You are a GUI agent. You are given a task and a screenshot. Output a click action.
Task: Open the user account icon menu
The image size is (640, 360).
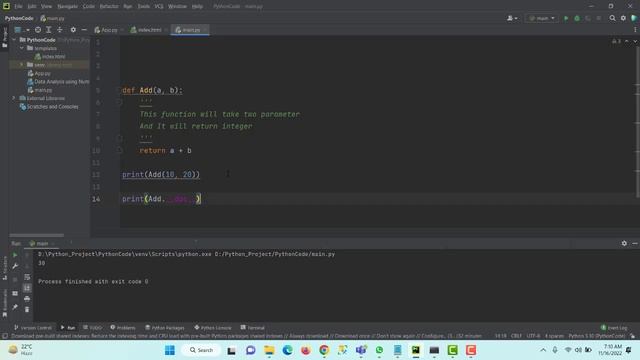pyautogui.click(x=512, y=18)
